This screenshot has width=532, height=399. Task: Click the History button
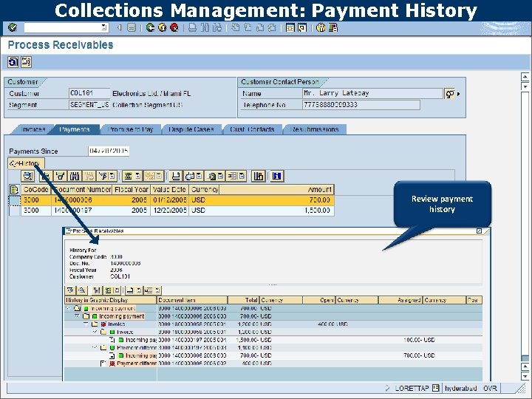click(x=26, y=163)
